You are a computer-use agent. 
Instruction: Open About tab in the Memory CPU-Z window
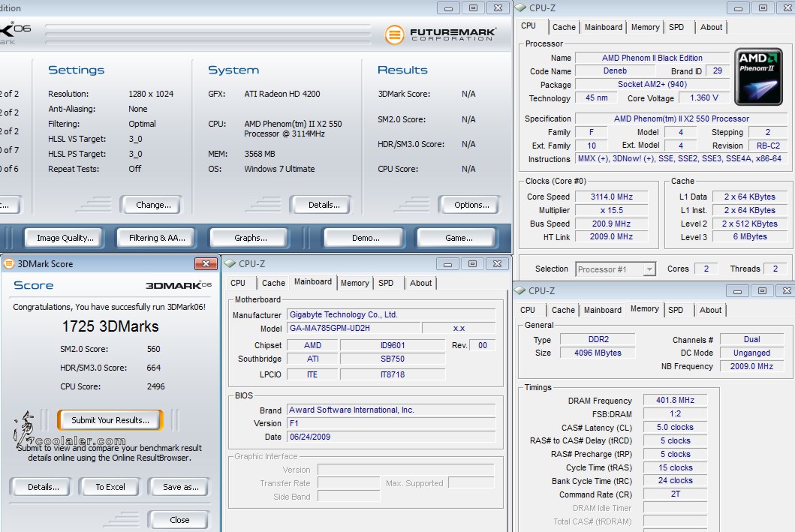click(x=710, y=310)
